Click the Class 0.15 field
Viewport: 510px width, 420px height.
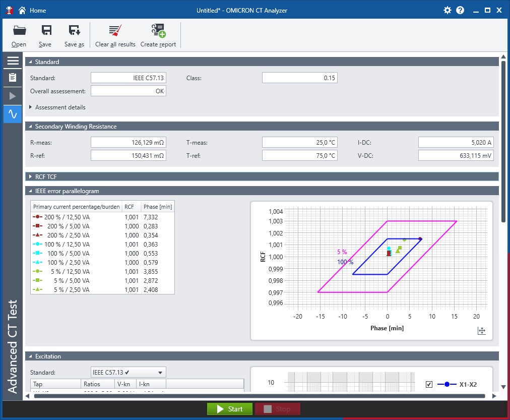click(300, 78)
